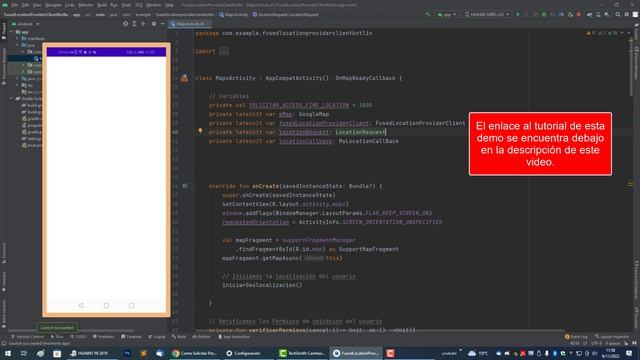Open the Code menu
The width and height of the screenshot is (640, 360).
70,5
